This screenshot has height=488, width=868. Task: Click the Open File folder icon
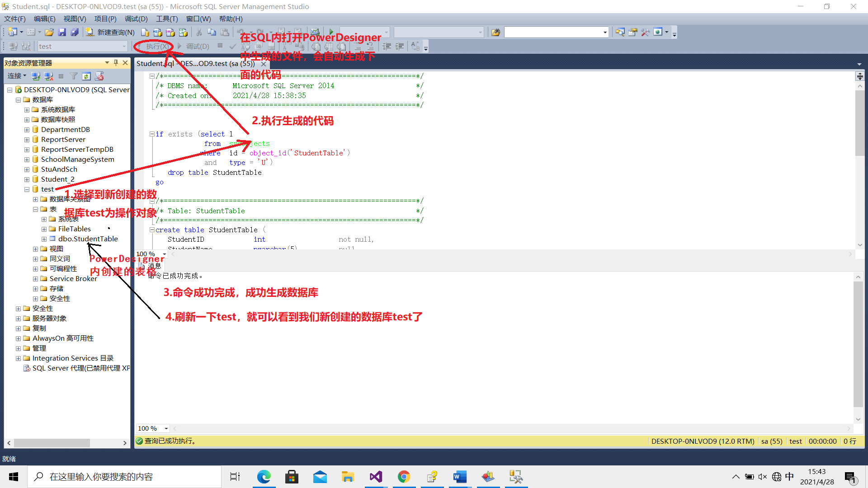click(49, 32)
